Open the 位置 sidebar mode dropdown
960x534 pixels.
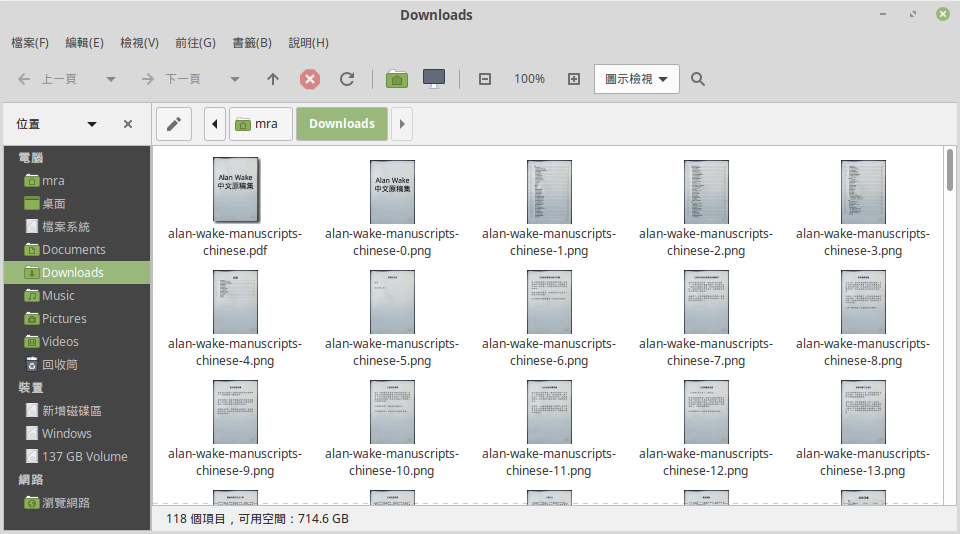pyautogui.click(x=92, y=124)
